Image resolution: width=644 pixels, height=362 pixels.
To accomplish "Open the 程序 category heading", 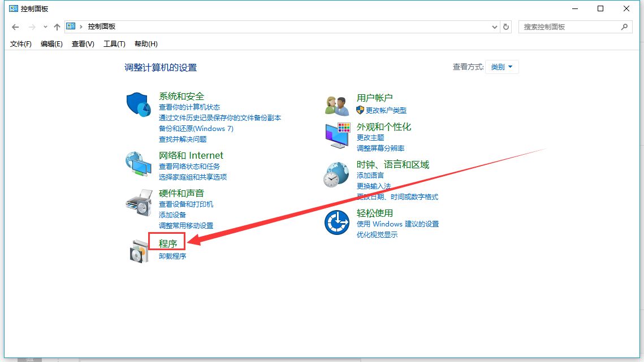I will click(x=167, y=244).
